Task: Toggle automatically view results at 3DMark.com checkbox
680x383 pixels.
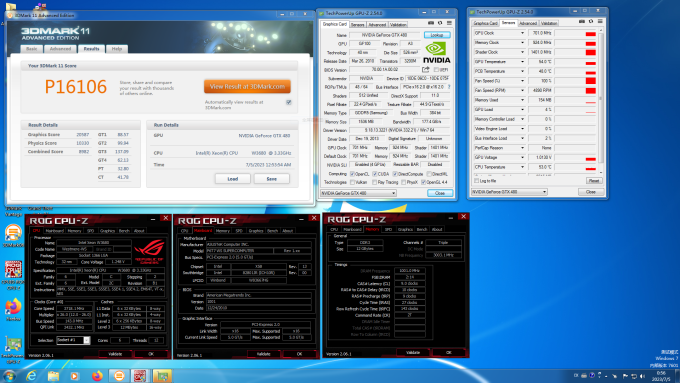Action: (289, 102)
